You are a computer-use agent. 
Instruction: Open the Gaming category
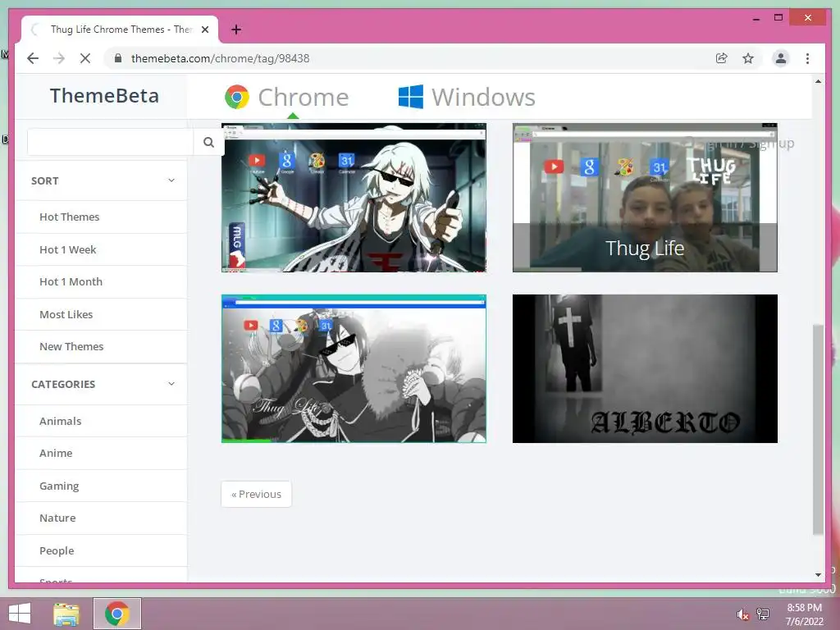pyautogui.click(x=59, y=486)
